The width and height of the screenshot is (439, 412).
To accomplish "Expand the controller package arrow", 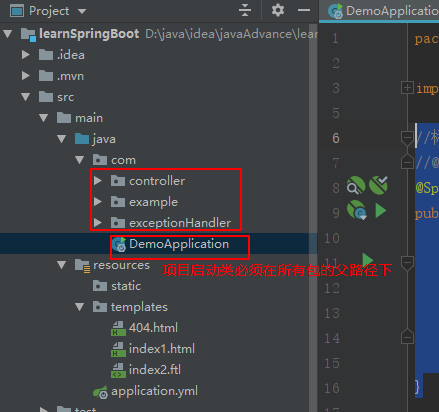I will click(98, 181).
